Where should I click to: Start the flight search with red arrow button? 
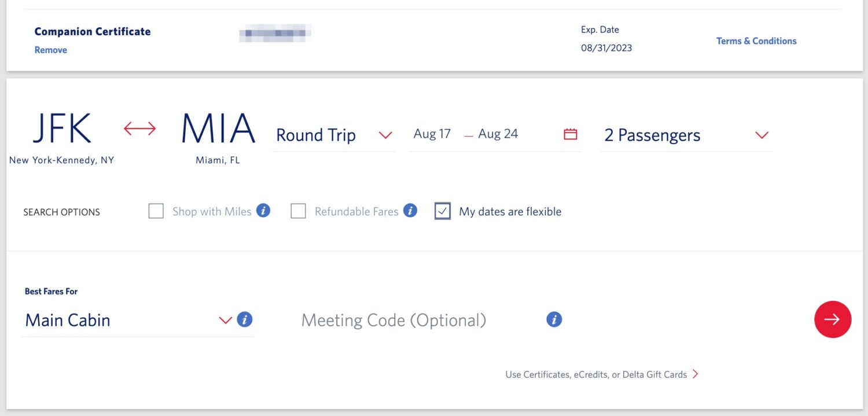coord(833,319)
